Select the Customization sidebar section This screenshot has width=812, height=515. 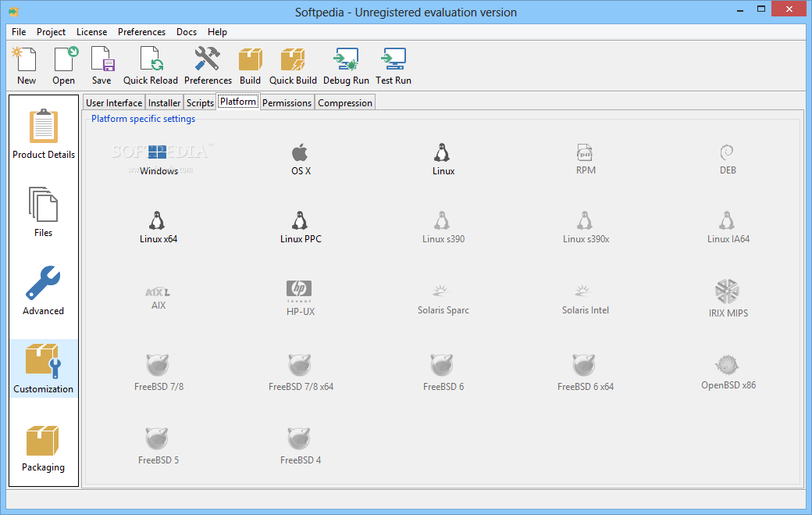[x=44, y=368]
